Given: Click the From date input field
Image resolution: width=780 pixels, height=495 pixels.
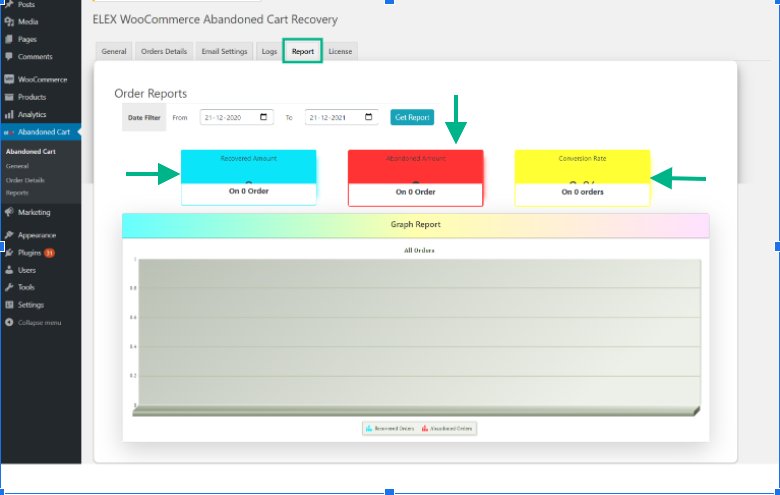Looking at the screenshot, I should pos(237,117).
